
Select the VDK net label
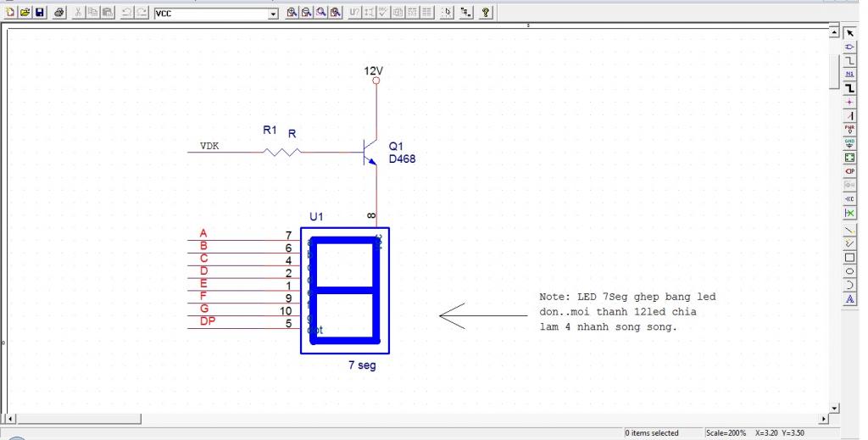point(209,146)
